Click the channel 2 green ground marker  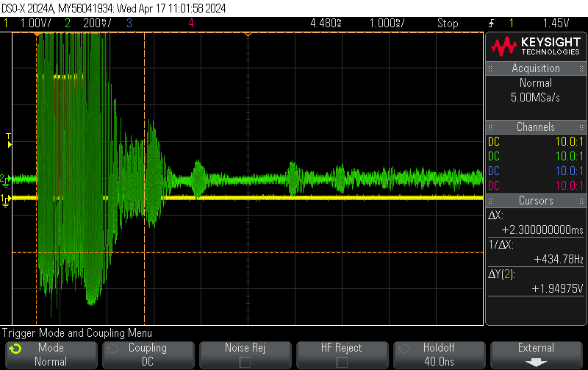pyautogui.click(x=5, y=178)
